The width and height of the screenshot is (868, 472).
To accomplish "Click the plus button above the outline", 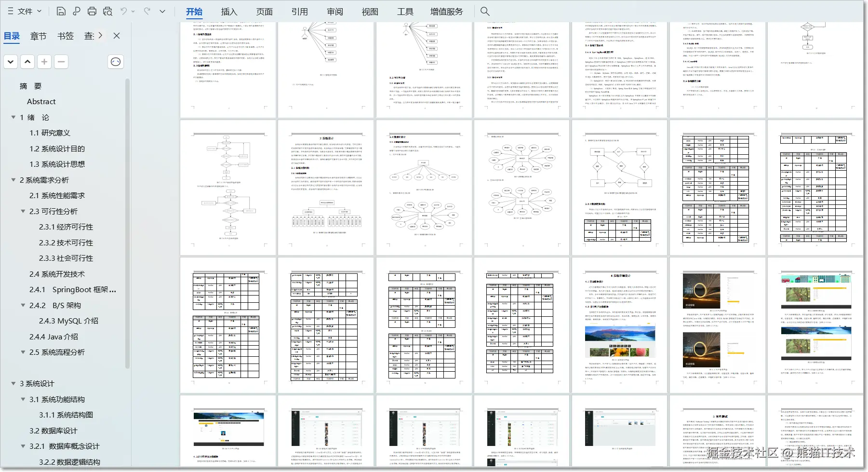I will pyautogui.click(x=44, y=62).
